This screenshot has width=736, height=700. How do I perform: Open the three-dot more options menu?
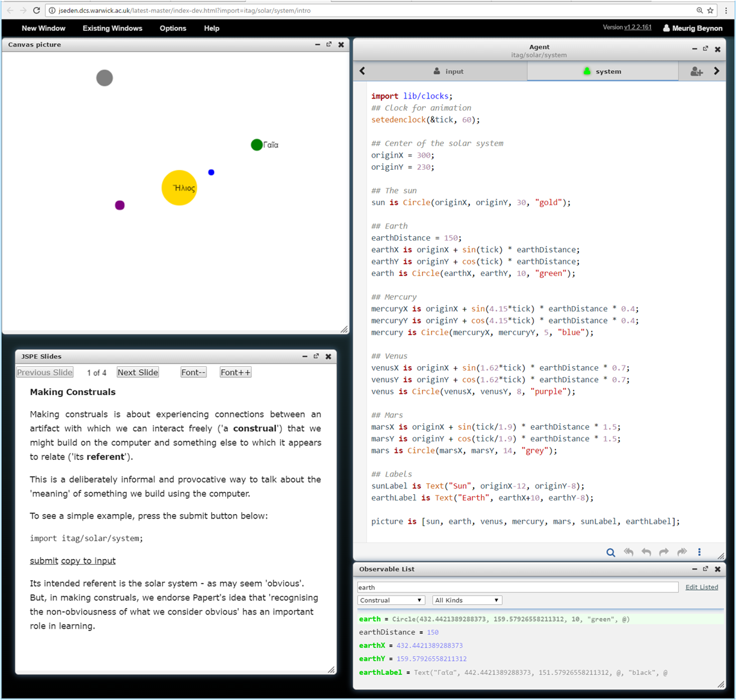tap(699, 552)
